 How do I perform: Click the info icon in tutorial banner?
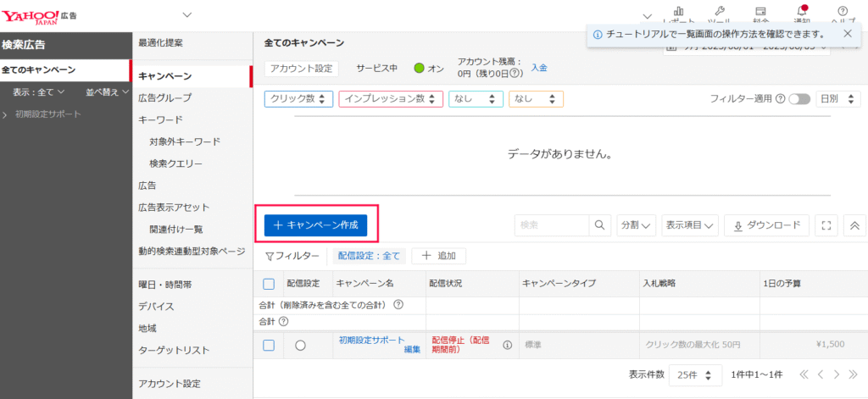point(598,35)
